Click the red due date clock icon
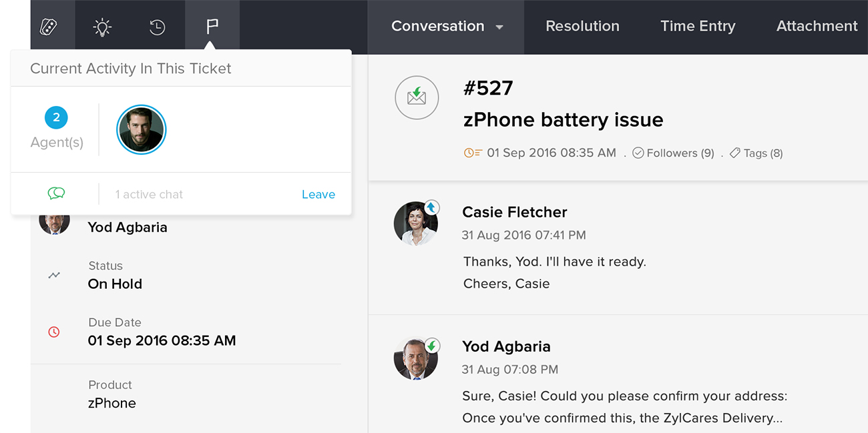 (54, 332)
